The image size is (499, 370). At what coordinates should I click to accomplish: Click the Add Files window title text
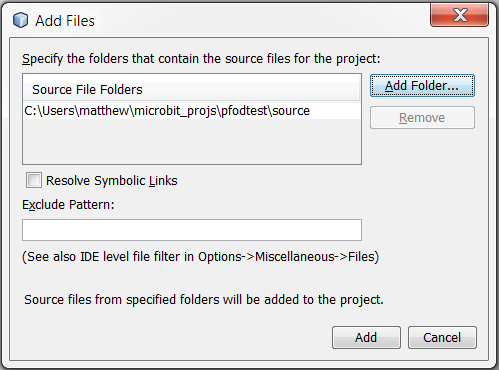pos(65,21)
